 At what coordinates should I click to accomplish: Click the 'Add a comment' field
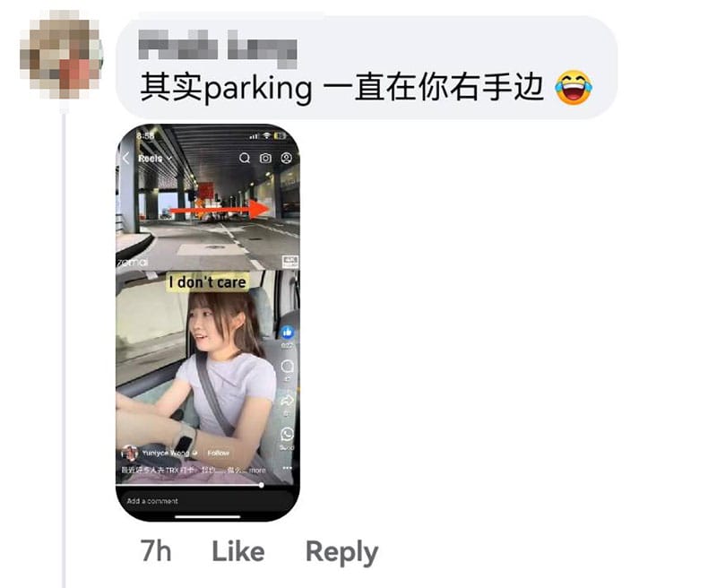pos(205,501)
